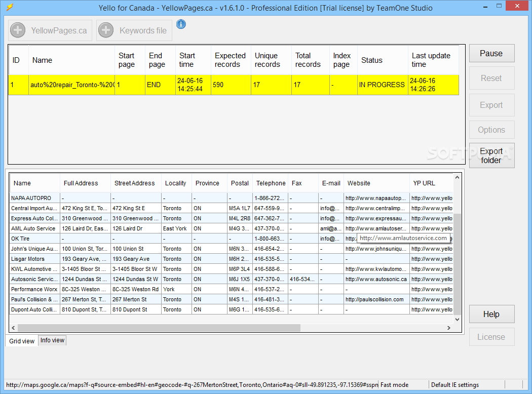Switch to the Info view tab
The width and height of the screenshot is (532, 394).
[x=52, y=340]
